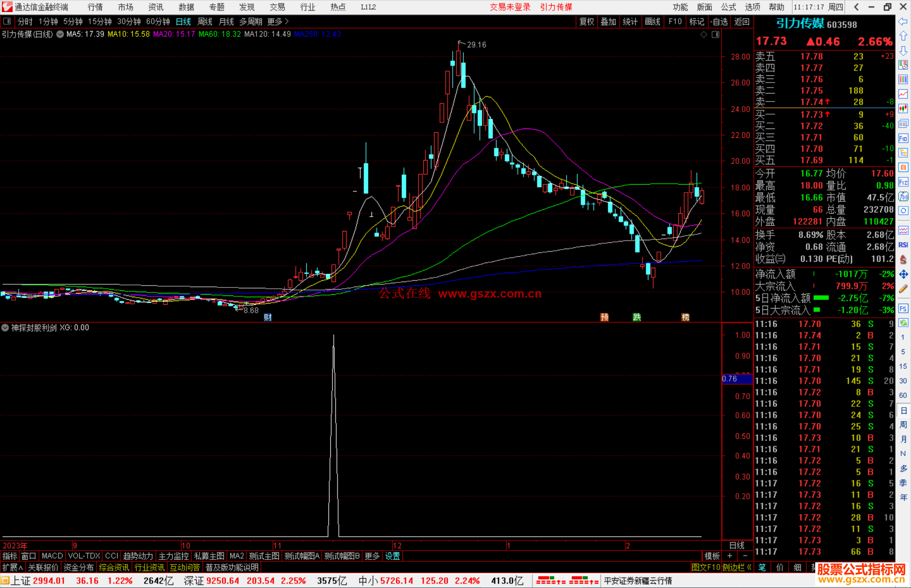Open the 公式 menu
The height and width of the screenshot is (588, 911).
pos(728,7)
